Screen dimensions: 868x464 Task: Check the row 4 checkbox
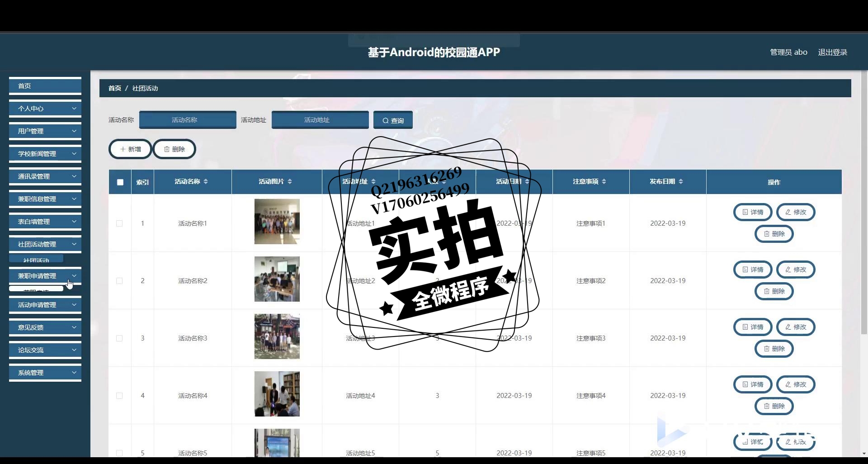(x=119, y=396)
